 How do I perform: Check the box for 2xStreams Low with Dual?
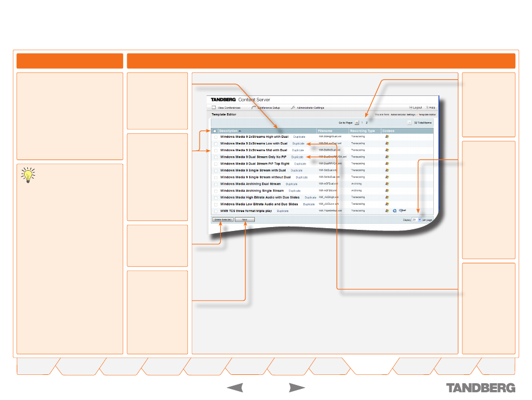[x=216, y=143]
